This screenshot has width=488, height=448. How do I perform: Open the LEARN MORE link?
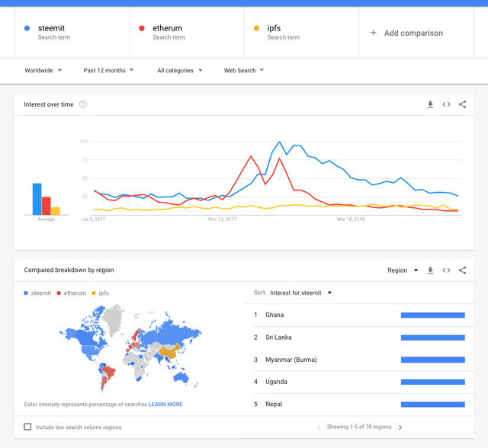[x=165, y=405]
